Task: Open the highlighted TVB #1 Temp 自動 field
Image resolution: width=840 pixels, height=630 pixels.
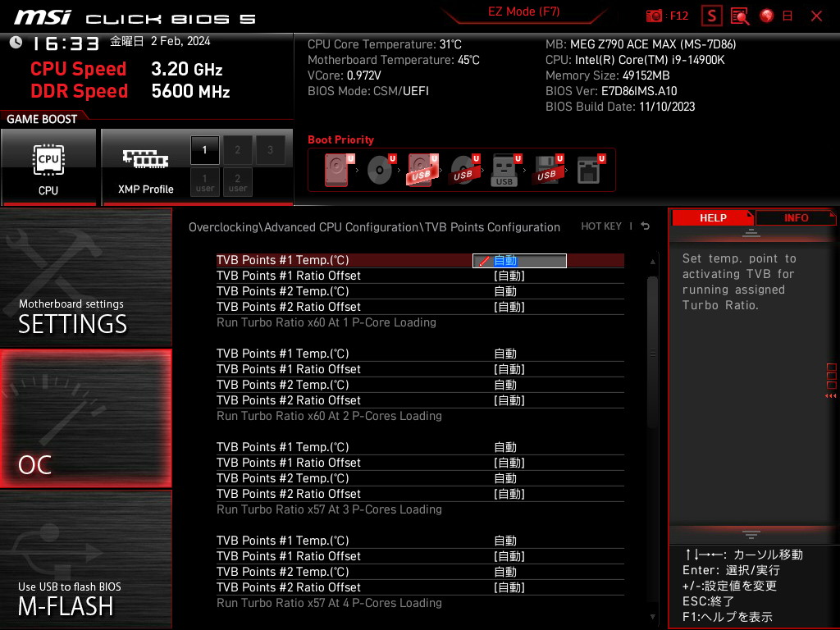Action: 519,260
